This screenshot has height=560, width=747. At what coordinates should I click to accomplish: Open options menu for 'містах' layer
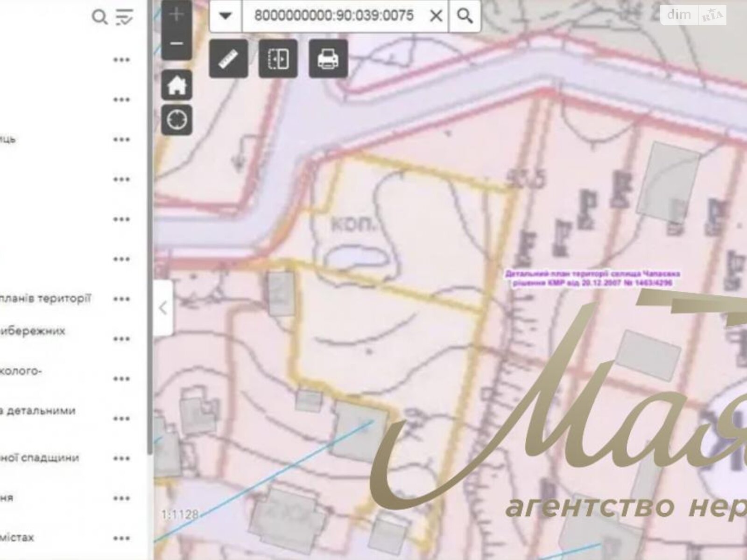tap(121, 538)
